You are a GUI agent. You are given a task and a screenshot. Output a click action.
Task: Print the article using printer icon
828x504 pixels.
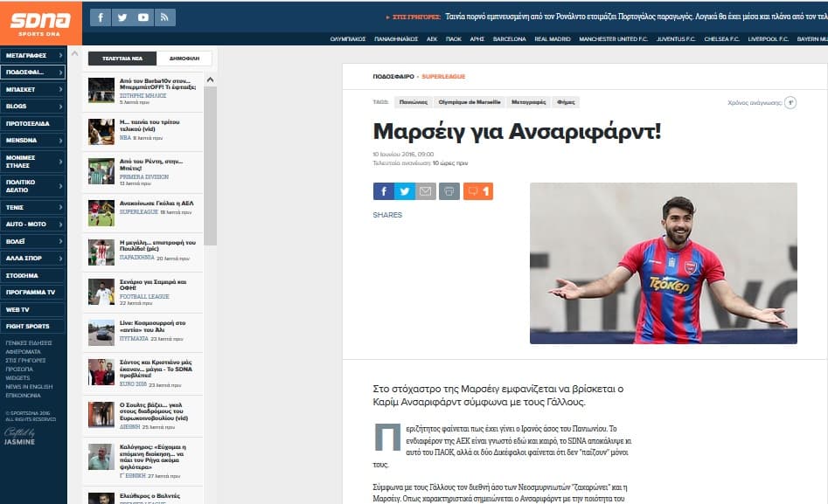click(x=449, y=191)
